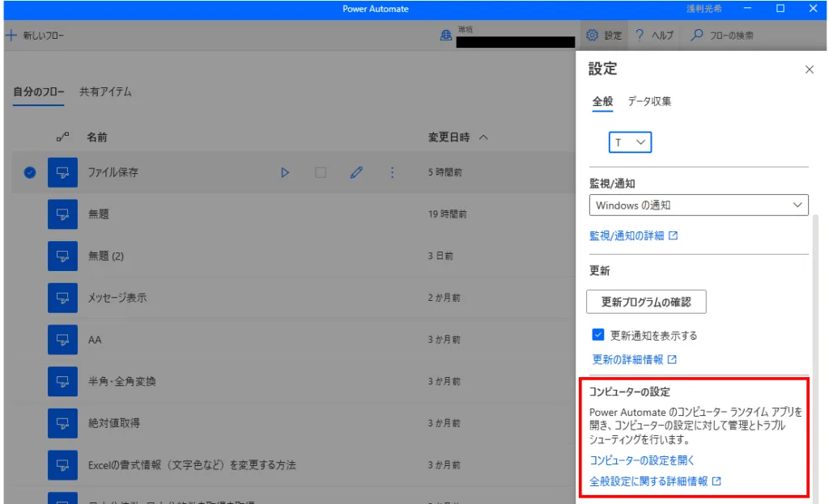The height and width of the screenshot is (504, 829).
Task: Expand the small T dropdown in settings
Action: [630, 142]
